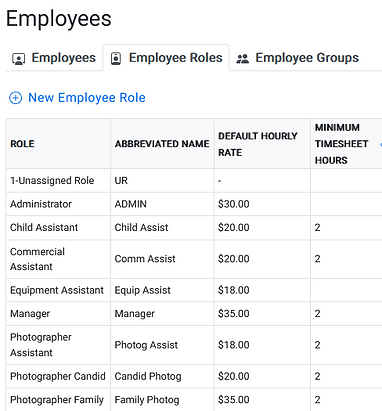Select the Equipment Assistant role
Image resolution: width=382 pixels, height=411 pixels.
[x=57, y=290]
